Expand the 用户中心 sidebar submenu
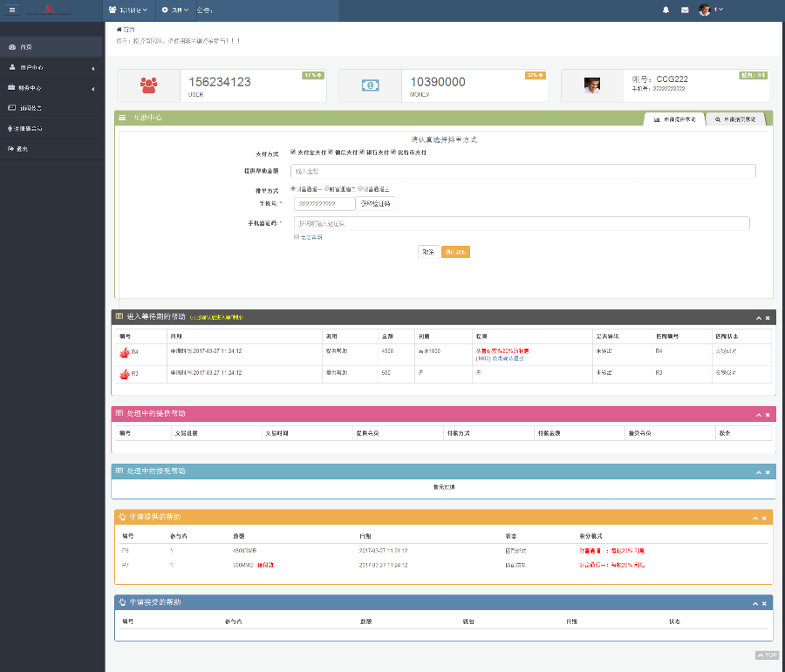Screen dimensions: 785x672 click(x=51, y=67)
